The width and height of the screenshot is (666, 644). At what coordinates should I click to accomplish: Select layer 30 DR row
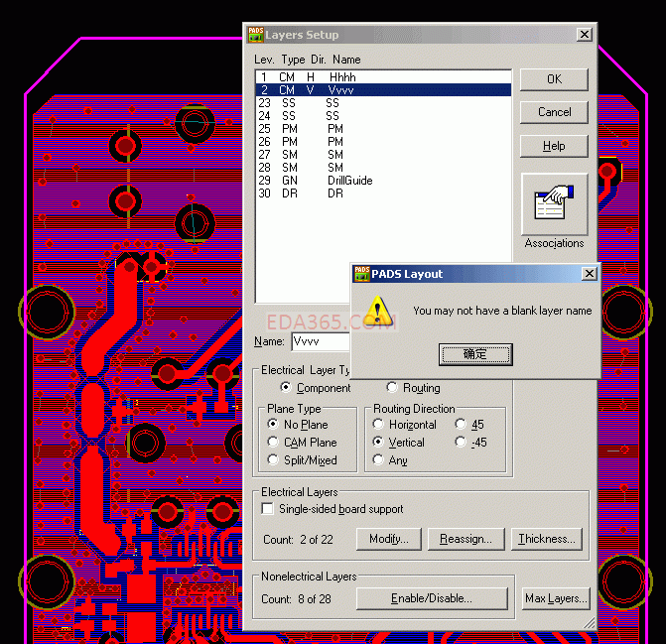point(383,193)
